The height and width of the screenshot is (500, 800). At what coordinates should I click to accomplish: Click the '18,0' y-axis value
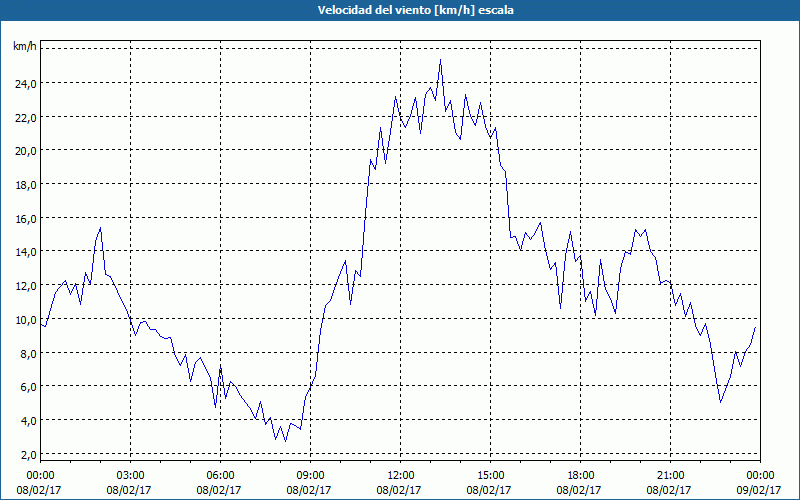tap(26, 185)
